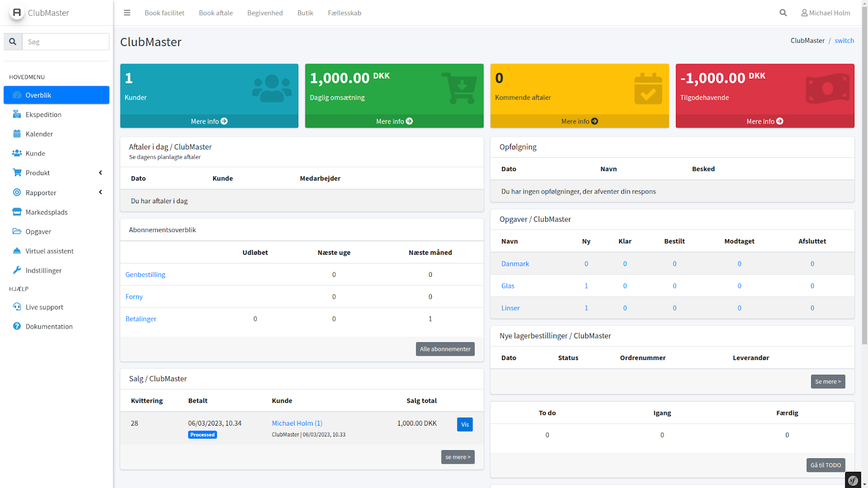Click into the Søg search field
The height and width of the screenshot is (488, 868).
click(x=66, y=42)
